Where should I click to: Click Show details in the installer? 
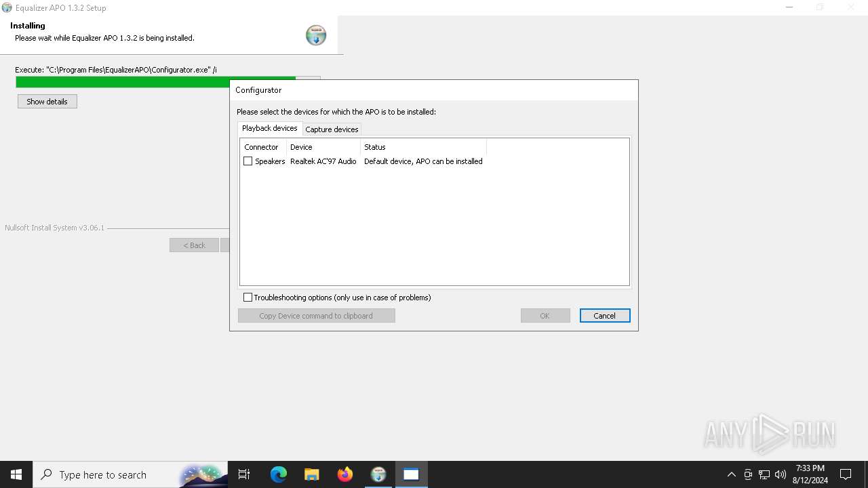click(47, 102)
